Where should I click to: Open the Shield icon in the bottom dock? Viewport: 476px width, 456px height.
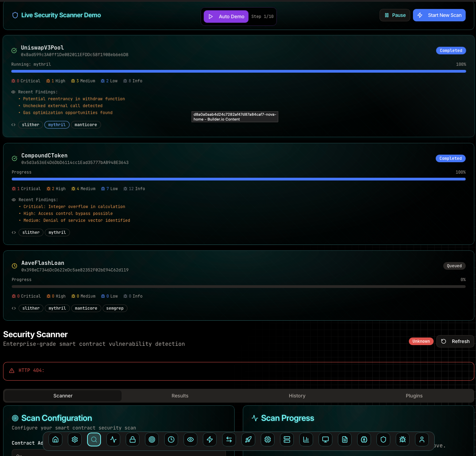[x=383, y=439]
